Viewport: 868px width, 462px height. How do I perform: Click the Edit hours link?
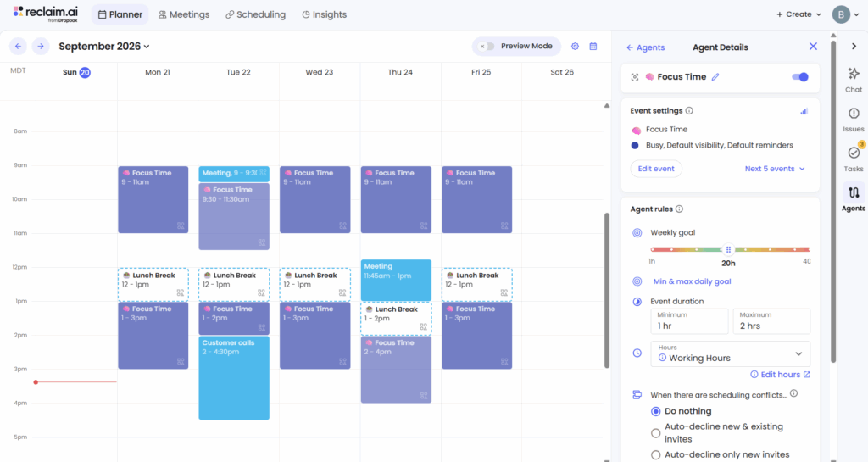coord(780,375)
